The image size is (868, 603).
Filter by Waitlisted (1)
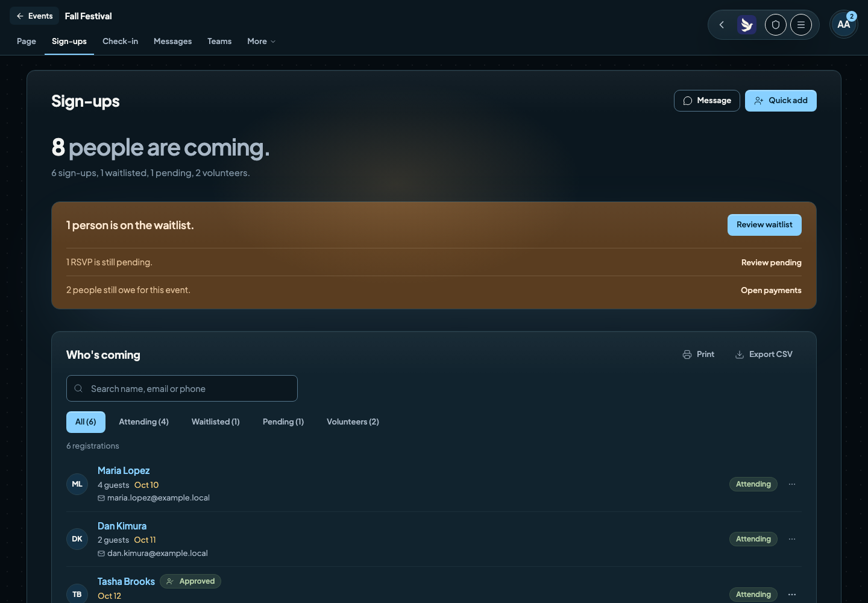(216, 422)
